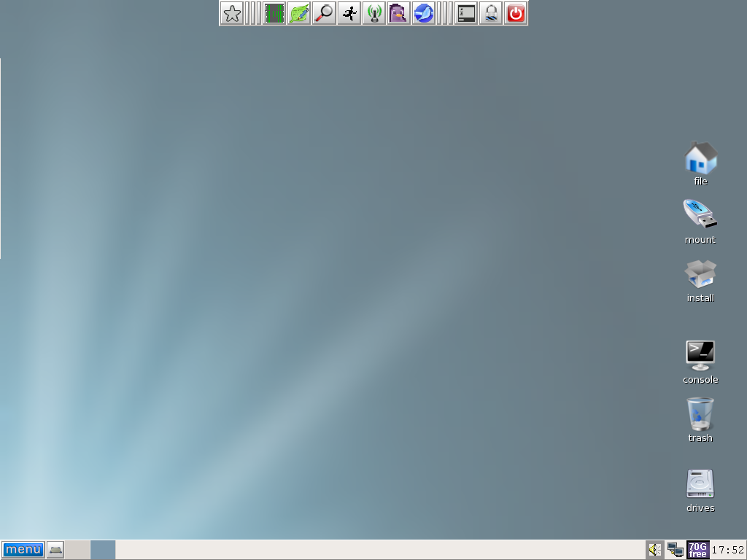Click the running man Run icon
747x560 pixels.
click(x=349, y=13)
